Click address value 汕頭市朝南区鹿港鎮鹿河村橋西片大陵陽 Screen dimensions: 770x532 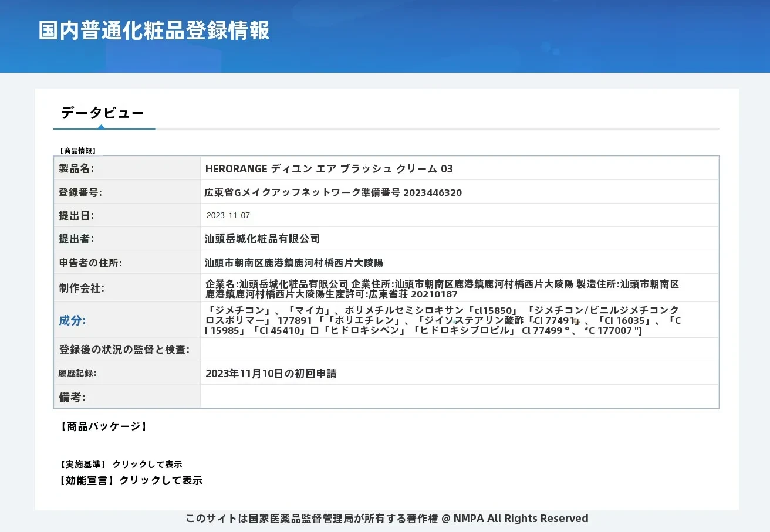click(x=294, y=262)
